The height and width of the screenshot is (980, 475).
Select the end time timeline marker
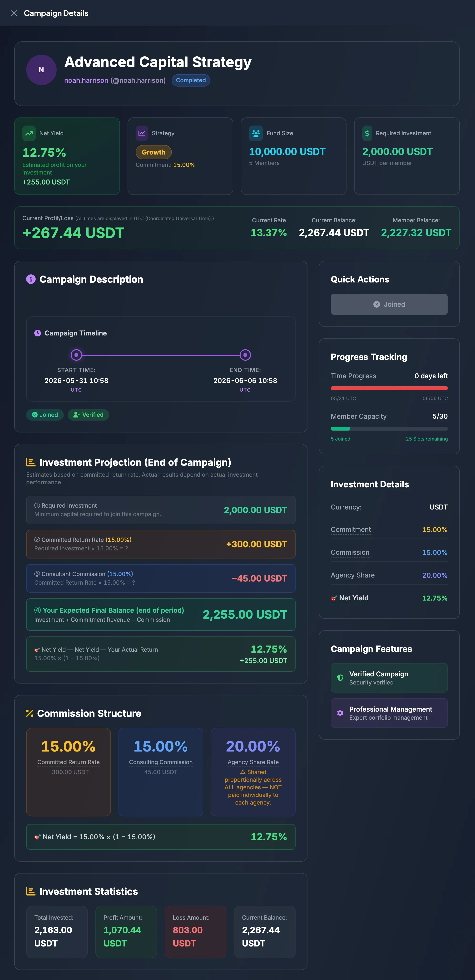click(245, 355)
